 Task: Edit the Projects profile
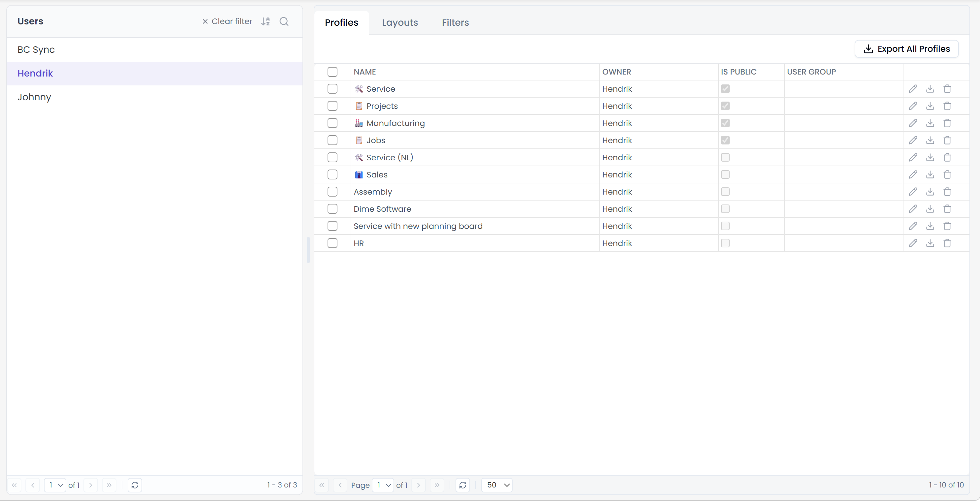pyautogui.click(x=913, y=106)
